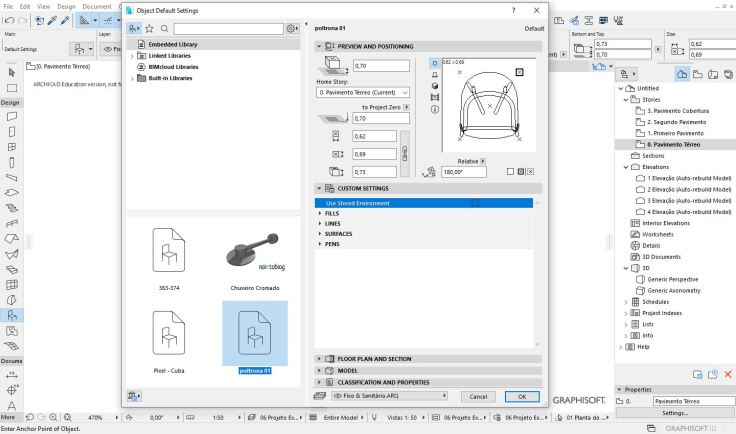This screenshot has width=736, height=434.
Task: Click the 1:50 scale in the status bar
Action: click(218, 417)
